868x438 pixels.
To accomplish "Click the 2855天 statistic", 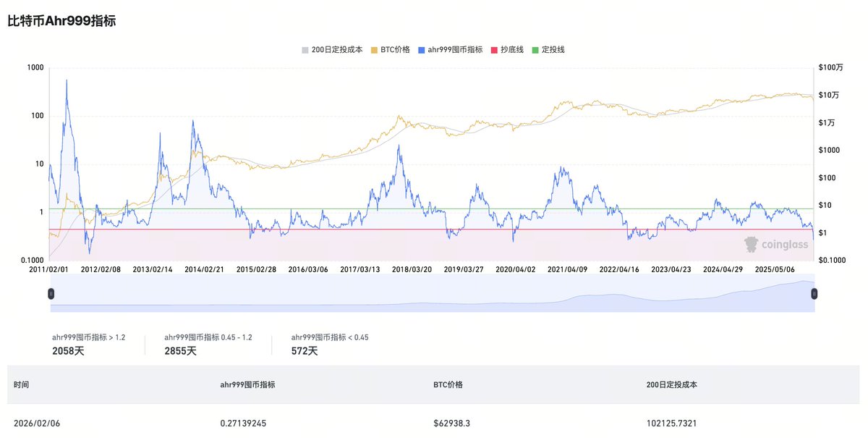I will (180, 351).
